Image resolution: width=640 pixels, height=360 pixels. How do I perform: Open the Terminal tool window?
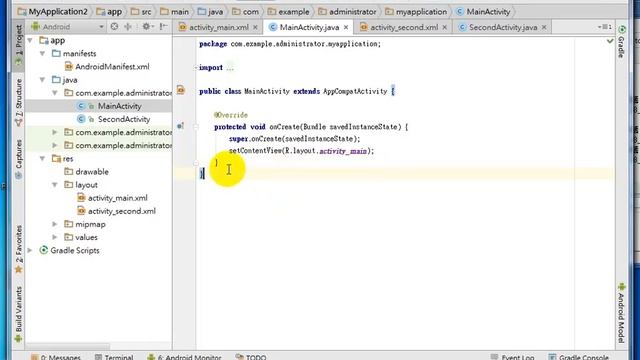coord(114,357)
